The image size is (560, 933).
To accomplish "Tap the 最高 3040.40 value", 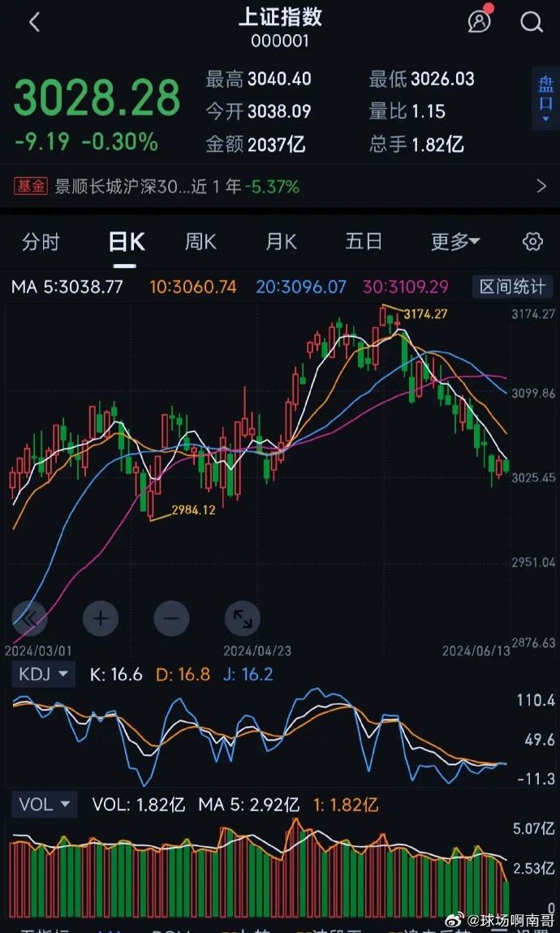I will (259, 79).
